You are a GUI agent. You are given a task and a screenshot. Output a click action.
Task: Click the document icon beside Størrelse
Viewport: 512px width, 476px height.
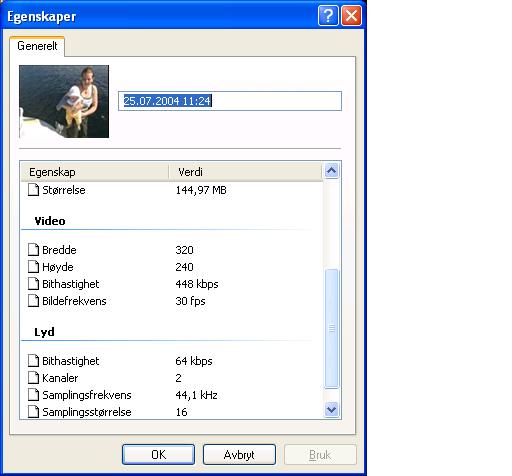tap(33, 190)
